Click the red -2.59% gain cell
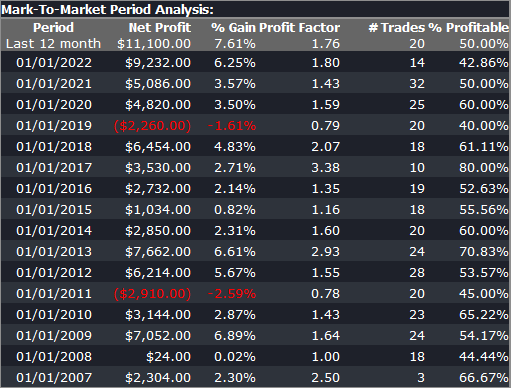Image resolution: width=511 pixels, height=388 pixels. 232,294
